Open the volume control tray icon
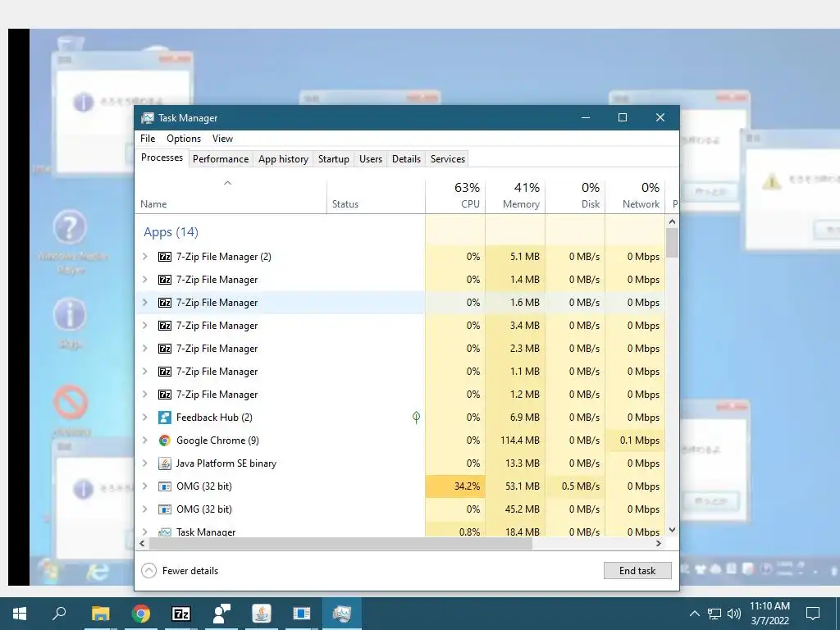The width and height of the screenshot is (840, 630). (734, 614)
